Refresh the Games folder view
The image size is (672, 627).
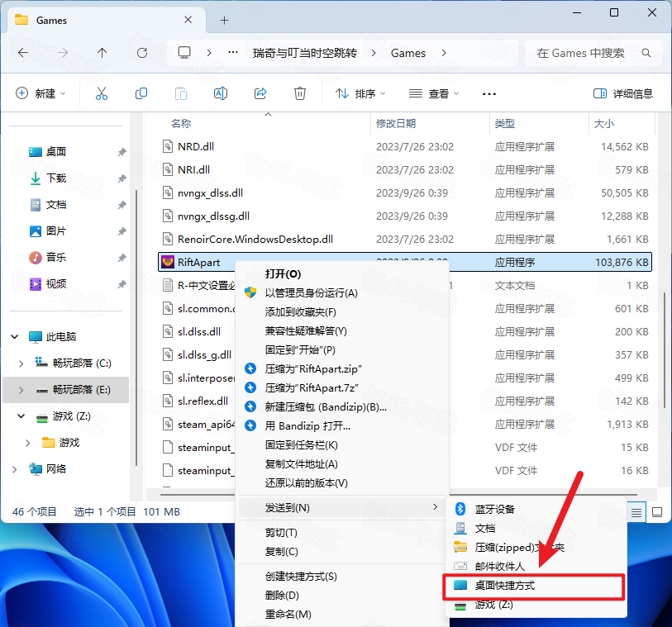coord(142,53)
